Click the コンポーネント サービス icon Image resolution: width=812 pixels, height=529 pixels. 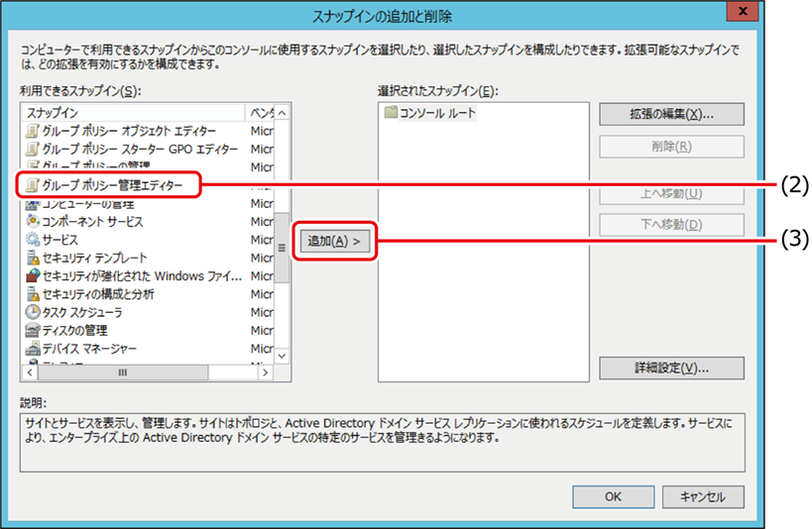(x=33, y=221)
